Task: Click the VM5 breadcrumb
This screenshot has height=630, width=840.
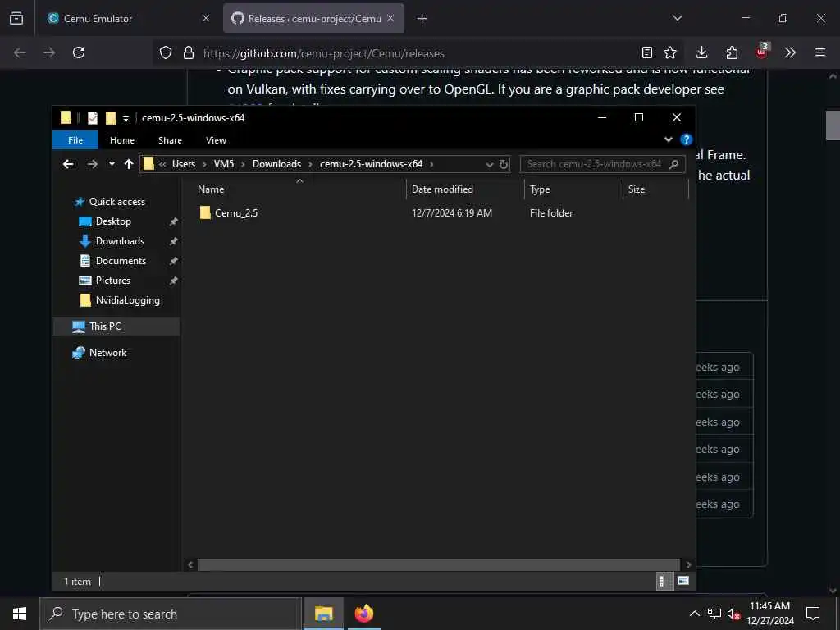Action: (x=224, y=164)
